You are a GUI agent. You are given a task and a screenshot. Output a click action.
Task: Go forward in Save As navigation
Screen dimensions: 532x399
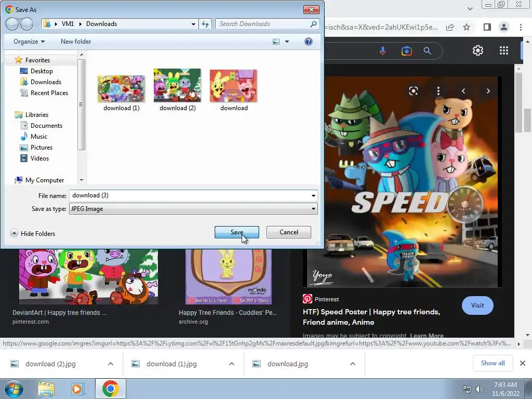coord(26,24)
